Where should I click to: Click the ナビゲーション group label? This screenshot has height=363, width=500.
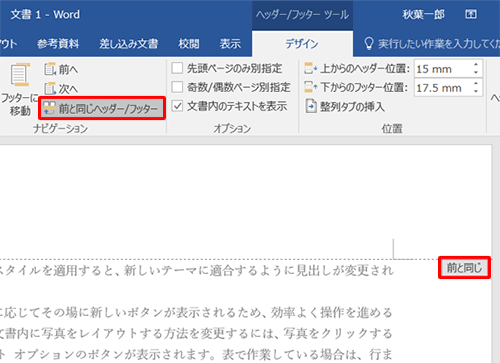[x=60, y=128]
